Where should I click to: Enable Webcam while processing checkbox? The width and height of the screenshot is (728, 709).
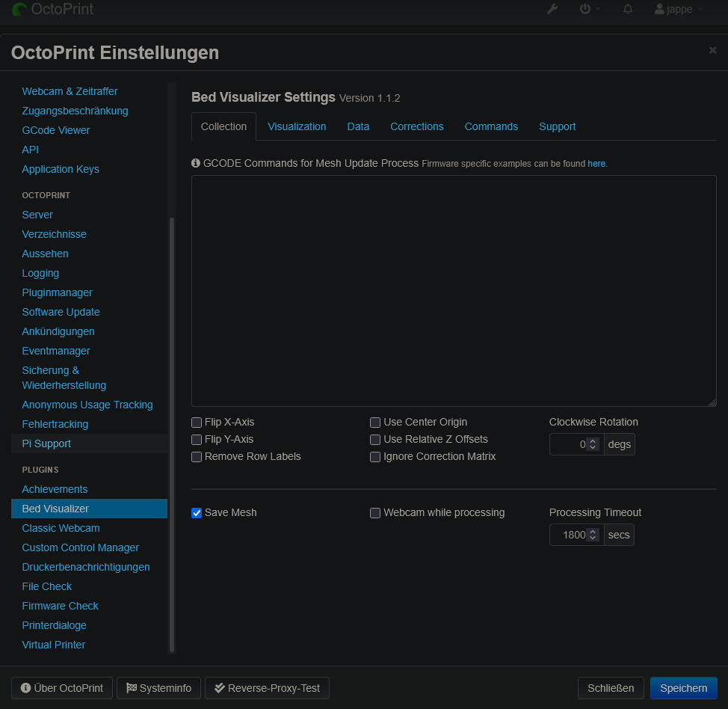[375, 513]
